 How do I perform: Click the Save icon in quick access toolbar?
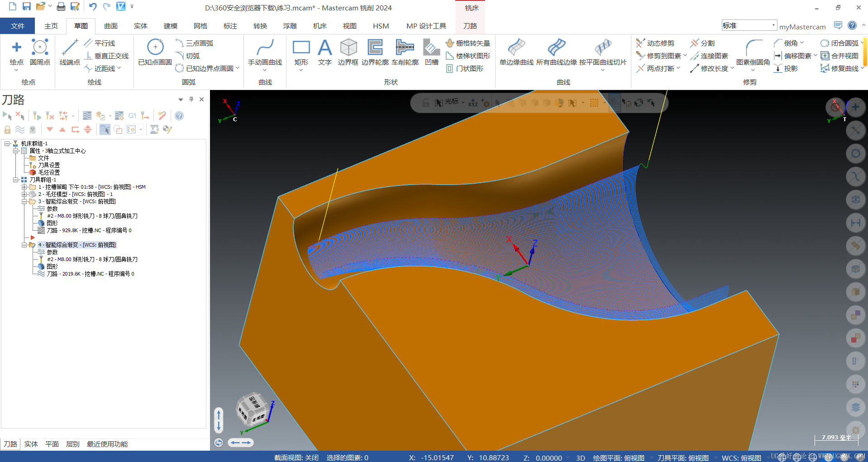point(27,6)
